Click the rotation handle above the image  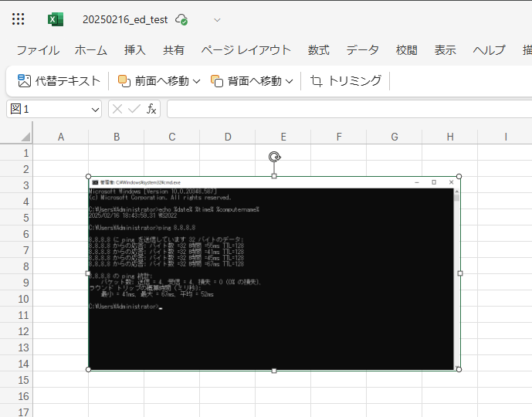click(274, 157)
